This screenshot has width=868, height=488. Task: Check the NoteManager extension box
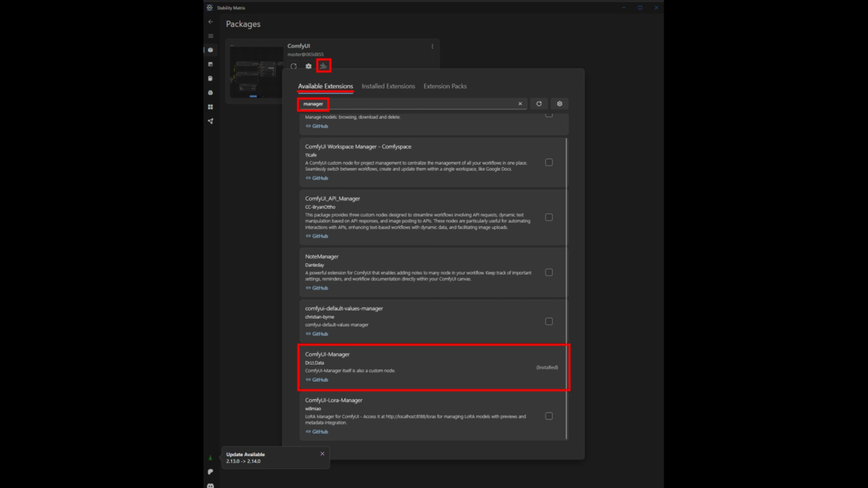pyautogui.click(x=549, y=272)
